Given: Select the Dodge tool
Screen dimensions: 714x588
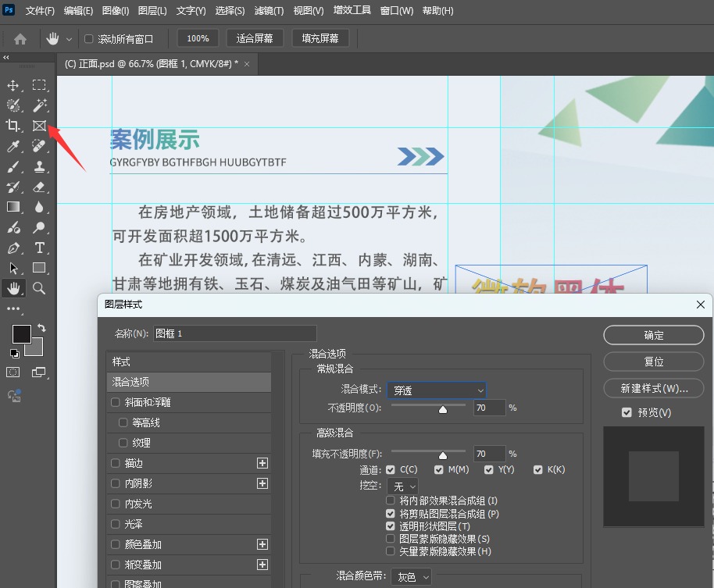Looking at the screenshot, I should pyautogui.click(x=39, y=227).
